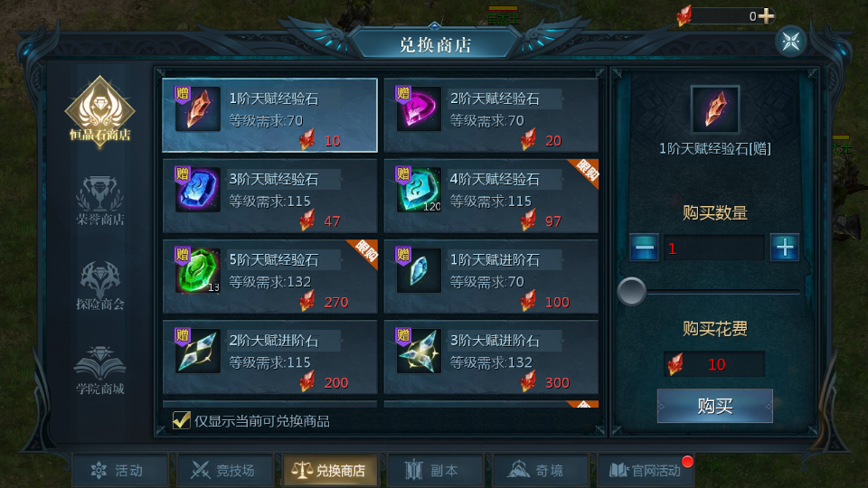
Task: Select the 2阶天赋经验石 magenta gem item
Action: click(x=491, y=115)
